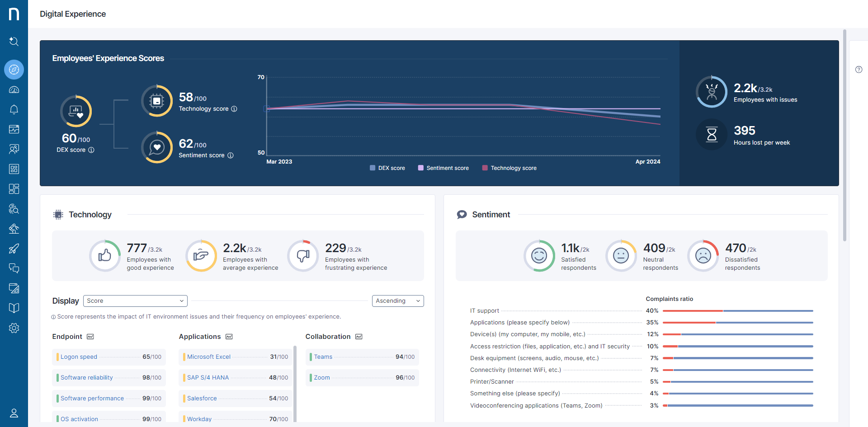Open the settings gear in the sidebar
The image size is (868, 427).
[x=14, y=328]
